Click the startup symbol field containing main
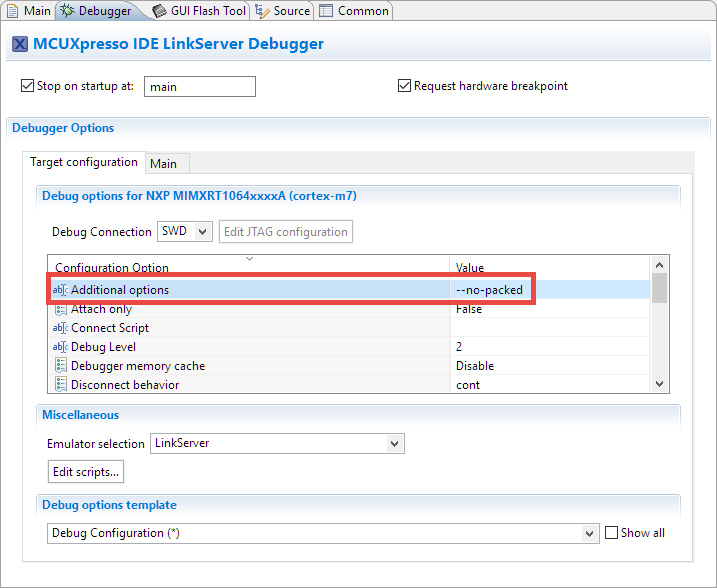This screenshot has height=588, width=717. 200,87
